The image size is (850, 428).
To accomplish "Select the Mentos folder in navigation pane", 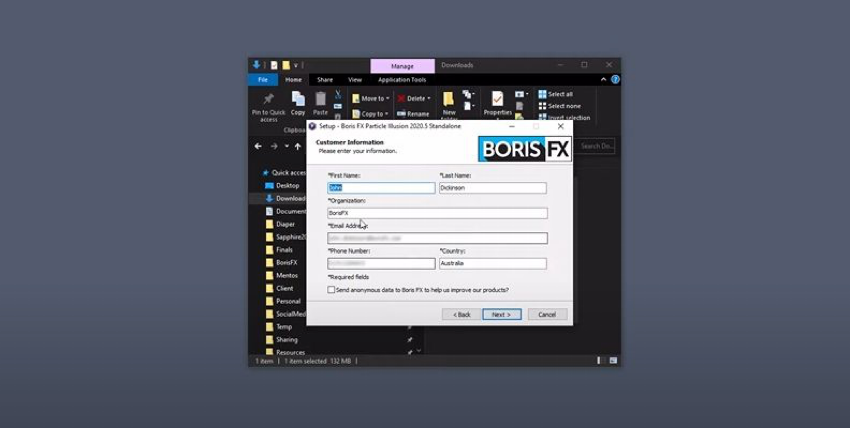I will tap(281, 275).
